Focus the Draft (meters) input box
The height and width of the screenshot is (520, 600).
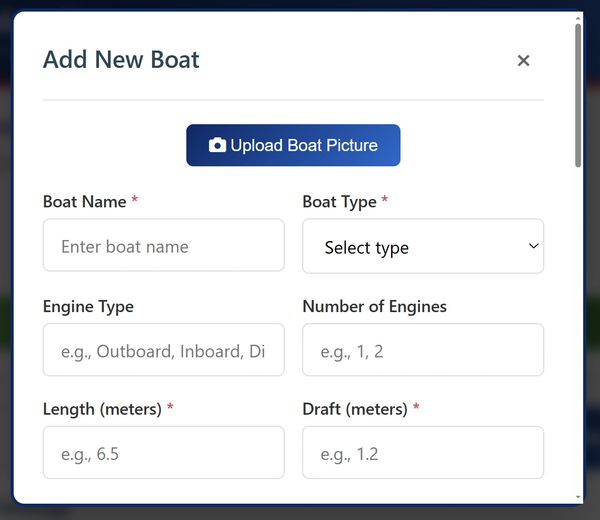(422, 454)
